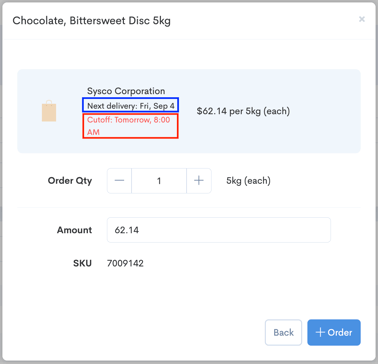The image size is (378, 364).
Task: Click the Order Qty label
Action: [70, 181]
